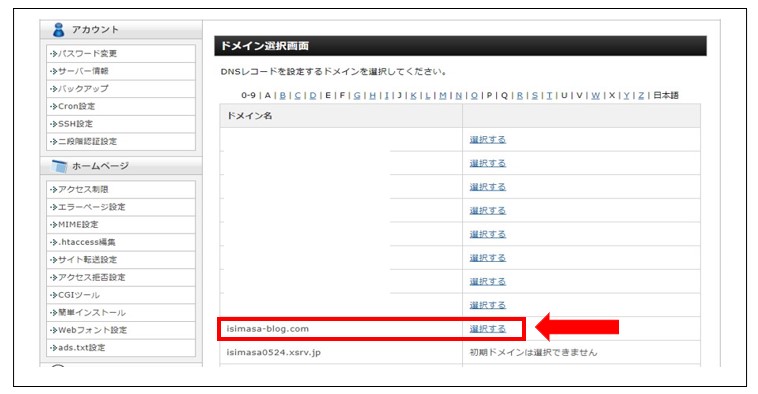Filter domains by letter L

click(427, 95)
